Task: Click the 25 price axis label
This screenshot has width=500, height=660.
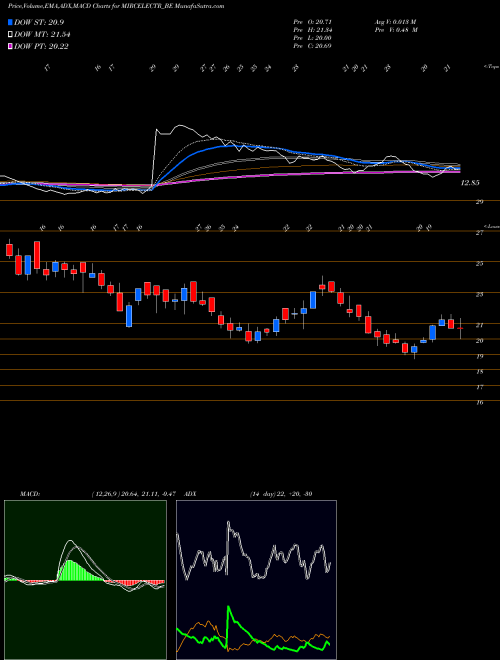Action: point(479,263)
